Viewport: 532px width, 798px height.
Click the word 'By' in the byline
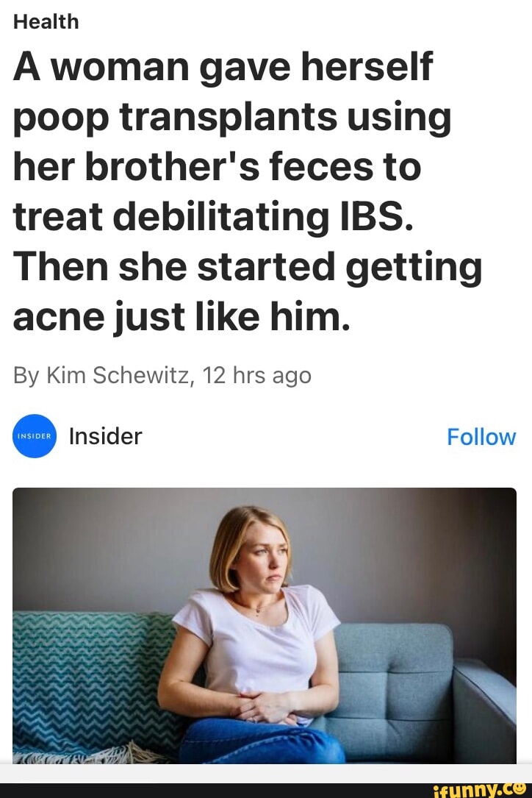pyautogui.click(x=26, y=375)
